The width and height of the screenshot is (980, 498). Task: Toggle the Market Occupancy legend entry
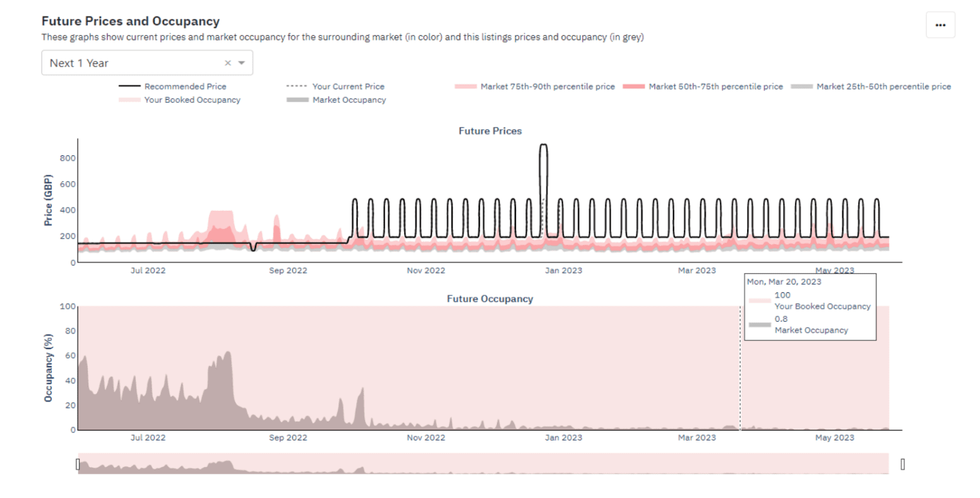point(336,100)
